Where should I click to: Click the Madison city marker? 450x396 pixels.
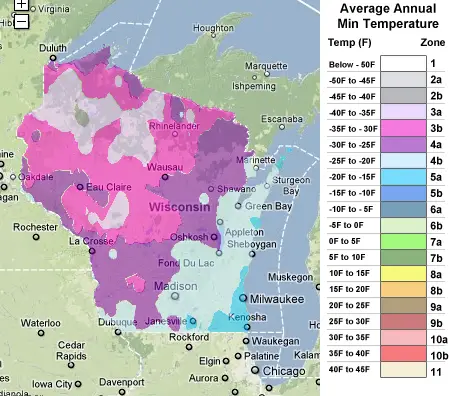(175, 296)
